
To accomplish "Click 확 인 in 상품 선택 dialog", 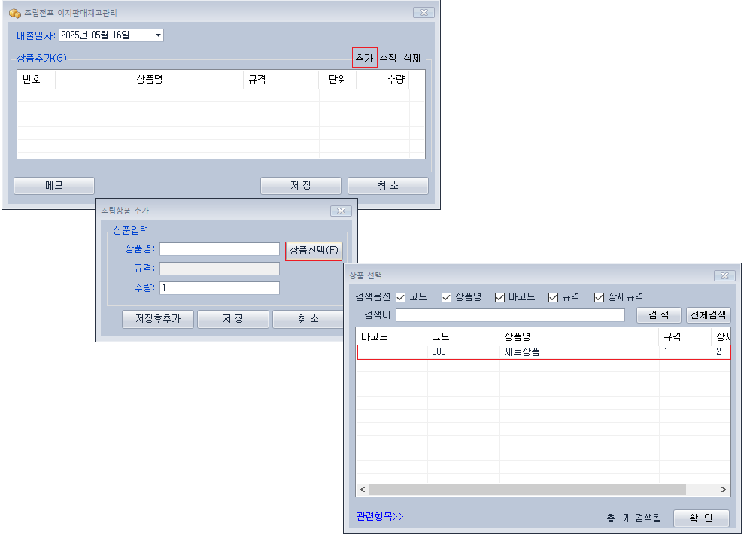I will (701, 518).
